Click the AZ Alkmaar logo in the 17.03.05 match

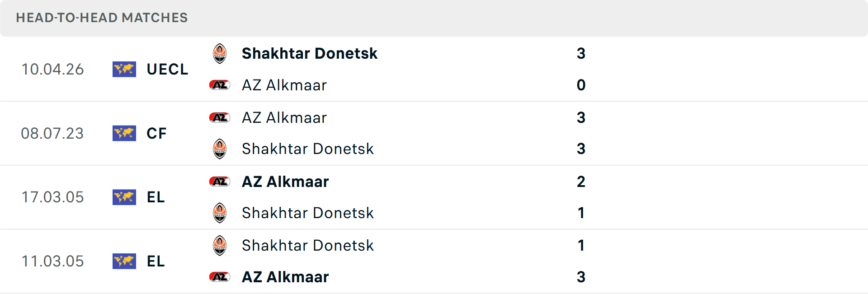(x=220, y=182)
